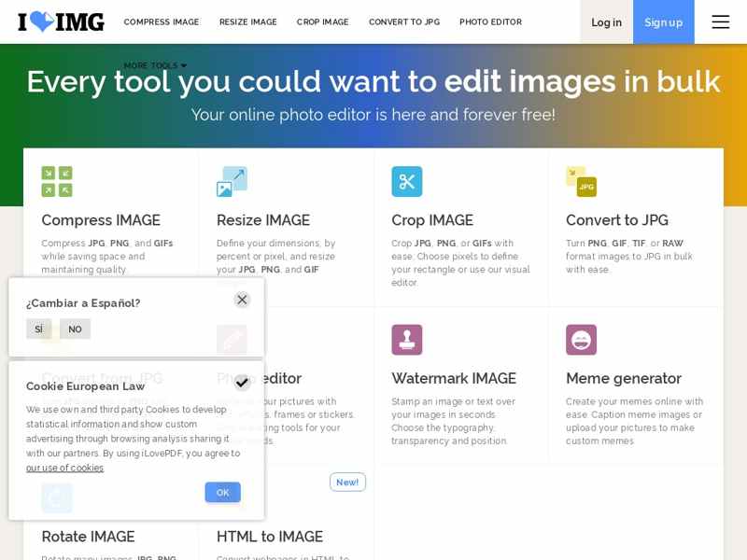Accept cookies with the OK button
Viewport: 747px width, 560px height.
222,492
